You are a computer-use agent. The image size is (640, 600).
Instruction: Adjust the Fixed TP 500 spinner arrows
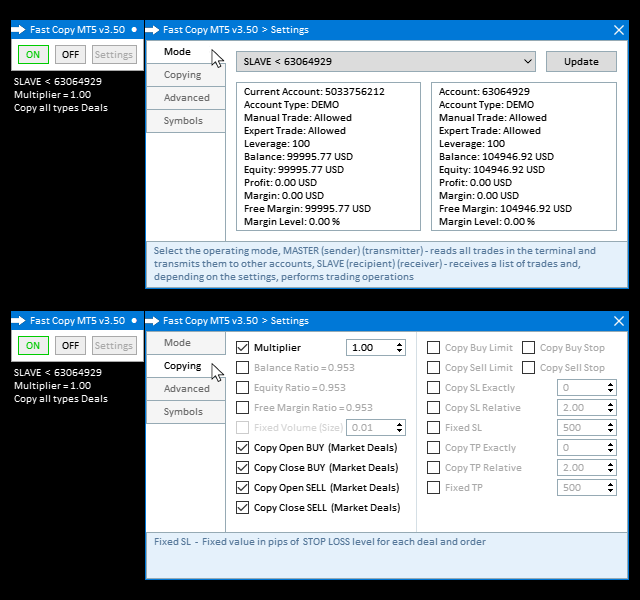[x=610, y=488]
